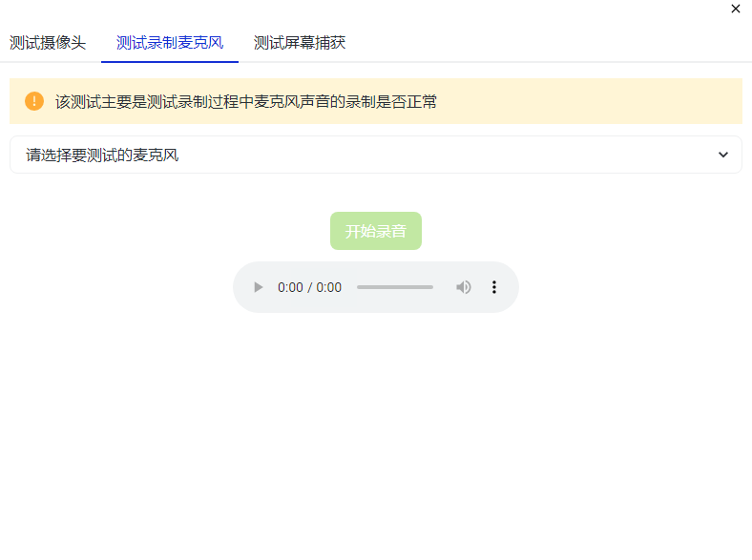752x560 pixels.
Task: Switch to the 测试摄像头 tab
Action: click(x=48, y=43)
